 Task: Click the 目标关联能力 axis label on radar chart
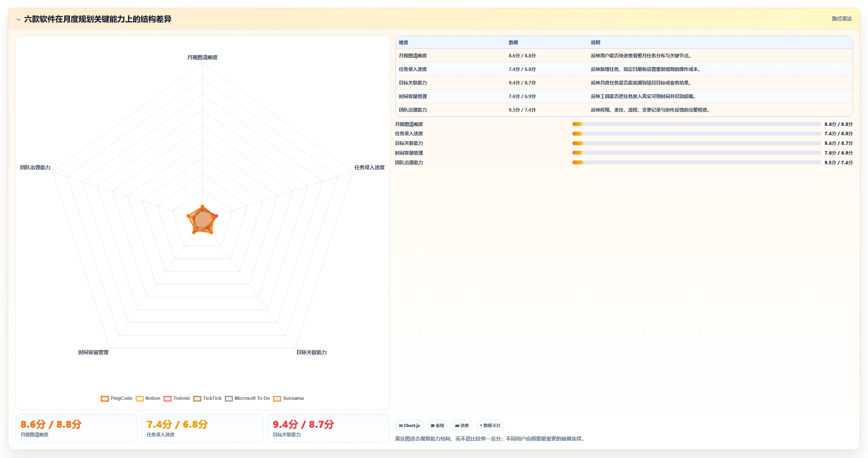pos(312,352)
